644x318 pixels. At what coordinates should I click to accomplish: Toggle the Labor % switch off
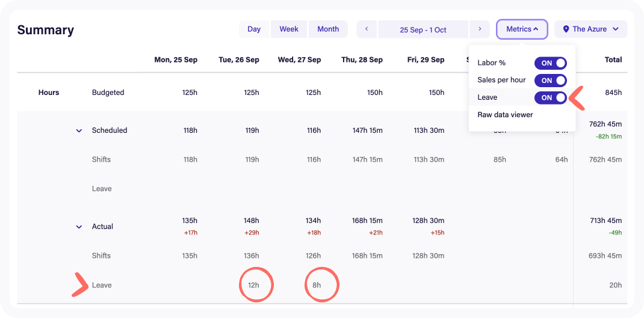pyautogui.click(x=550, y=63)
